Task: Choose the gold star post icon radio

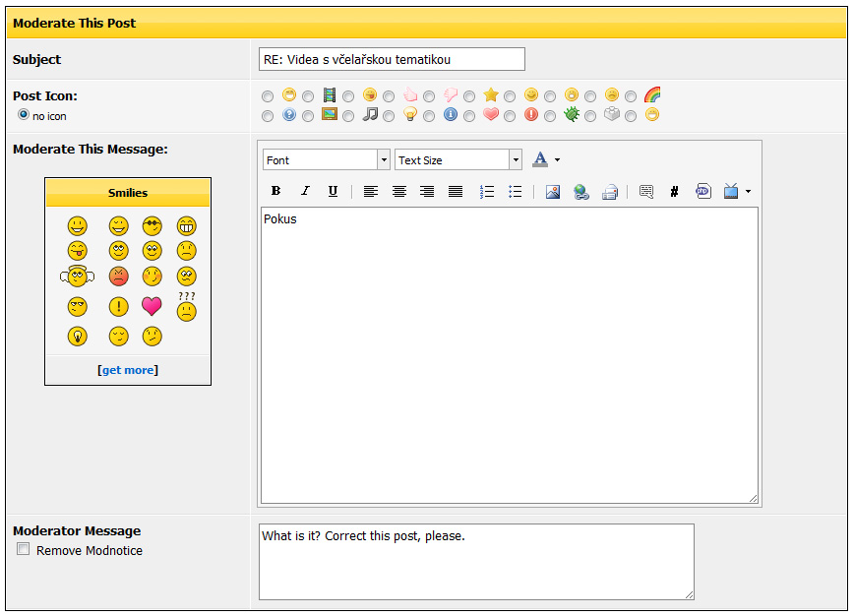Action: (x=469, y=96)
